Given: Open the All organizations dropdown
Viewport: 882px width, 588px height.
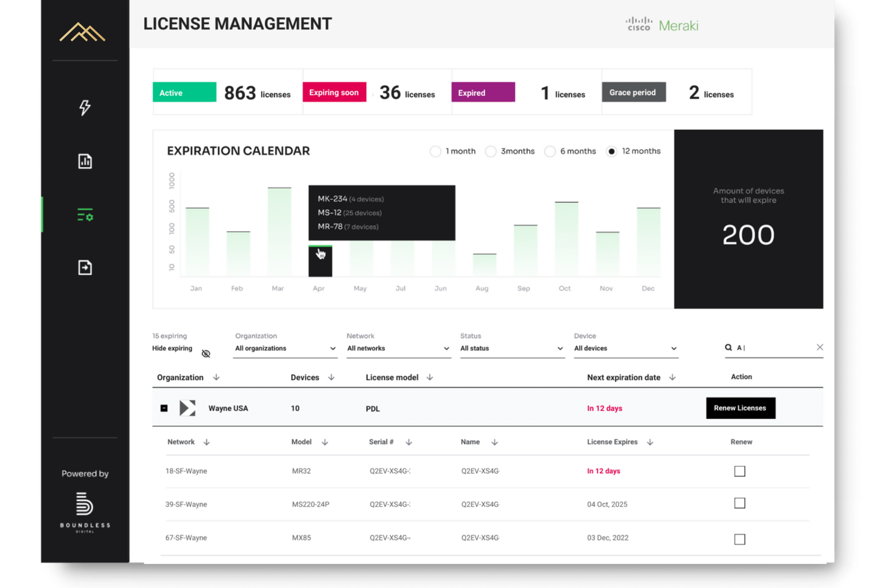Looking at the screenshot, I should (285, 348).
